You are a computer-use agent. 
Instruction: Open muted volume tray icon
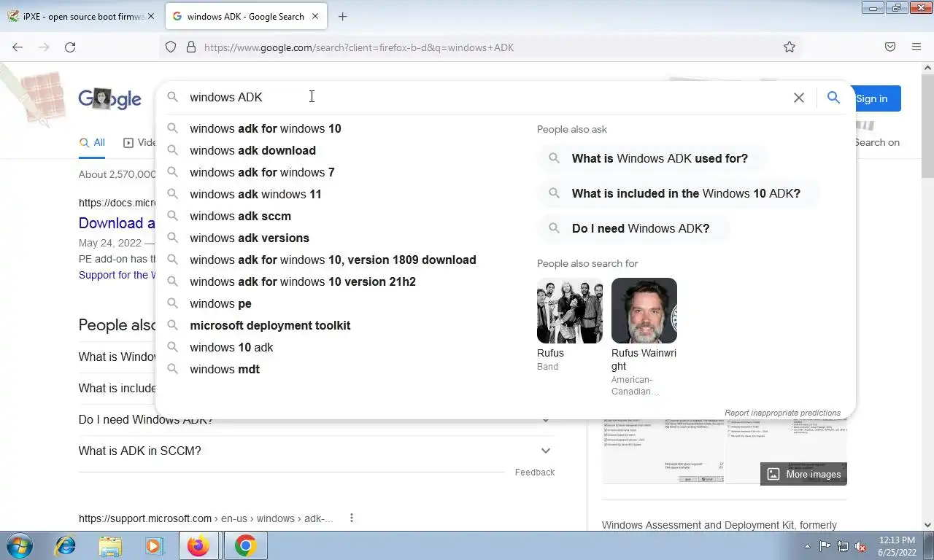coord(860,546)
